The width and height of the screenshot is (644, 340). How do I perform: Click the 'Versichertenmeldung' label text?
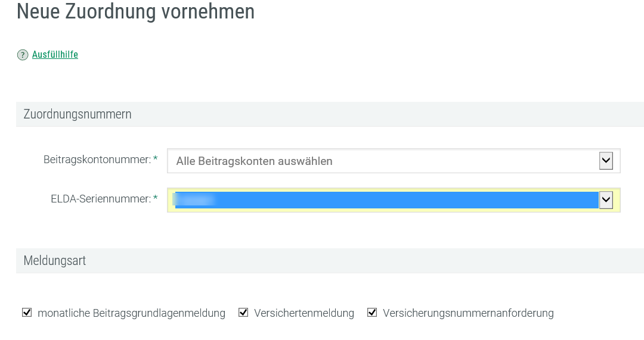pos(304,313)
